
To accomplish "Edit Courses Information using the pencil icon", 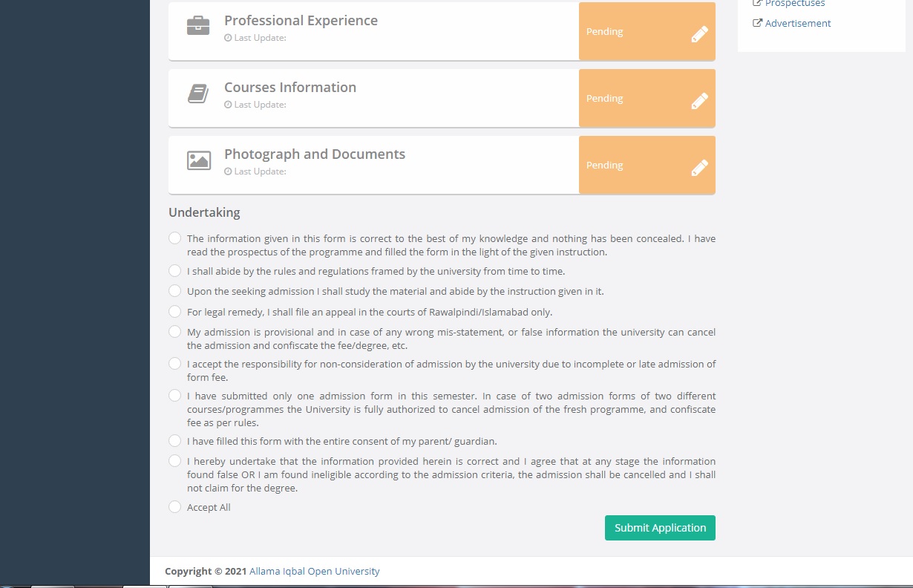I will [x=699, y=101].
